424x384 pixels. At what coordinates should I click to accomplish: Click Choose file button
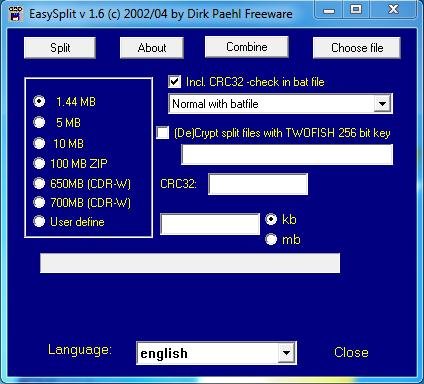click(x=357, y=48)
